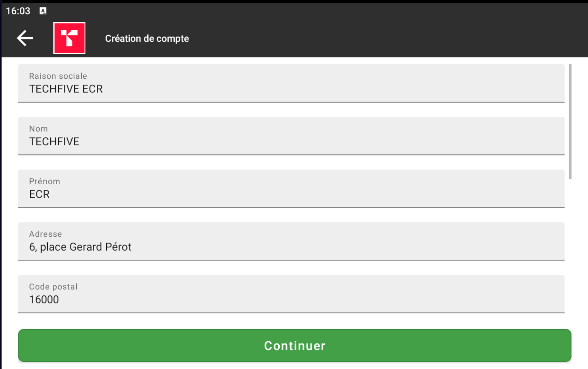
Task: Click the "Création de compte" title
Action: pos(147,39)
